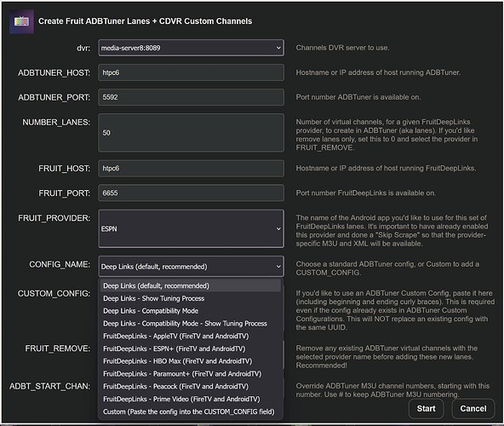Select FruitDeepLinks - HBO Max option

[x=191, y=361]
